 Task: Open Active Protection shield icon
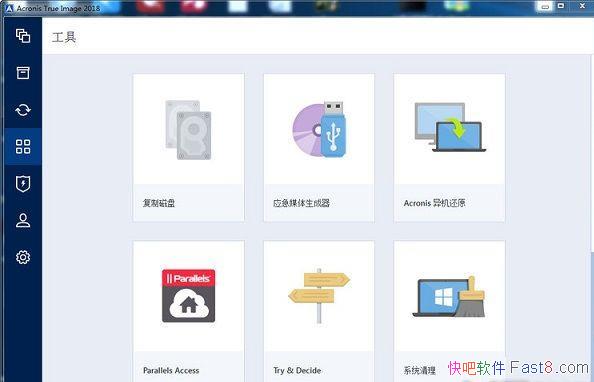click(x=23, y=184)
